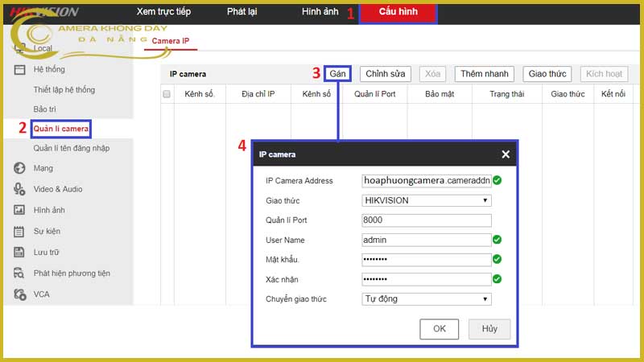Select the VCA sidebar icon
The height and width of the screenshot is (362, 644).
[x=19, y=294]
